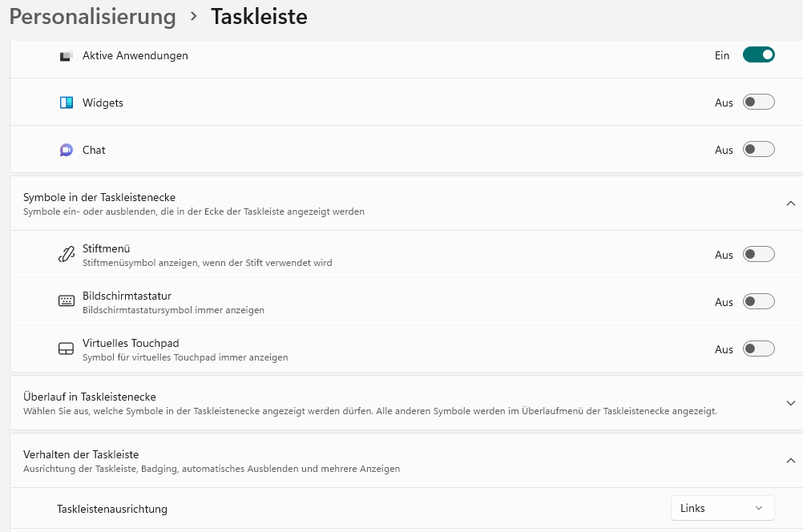
Task: Click the Überlauf in Taskleistenecke heading
Action: tap(90, 397)
